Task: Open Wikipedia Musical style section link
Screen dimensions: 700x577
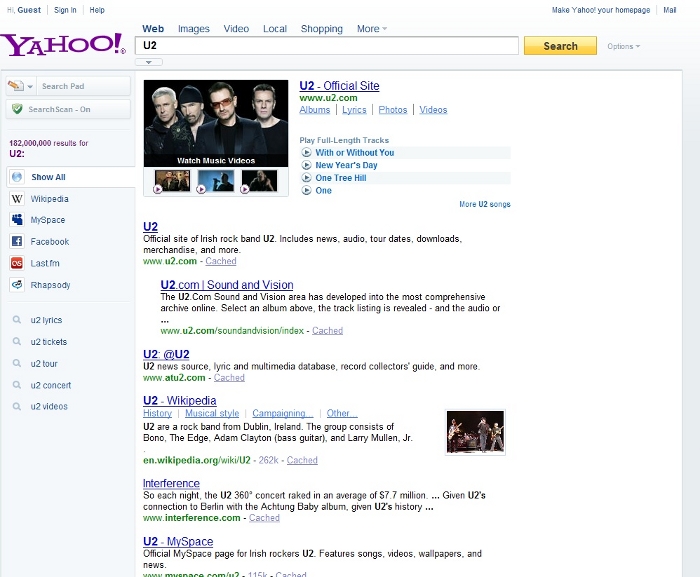Action: click(212, 413)
